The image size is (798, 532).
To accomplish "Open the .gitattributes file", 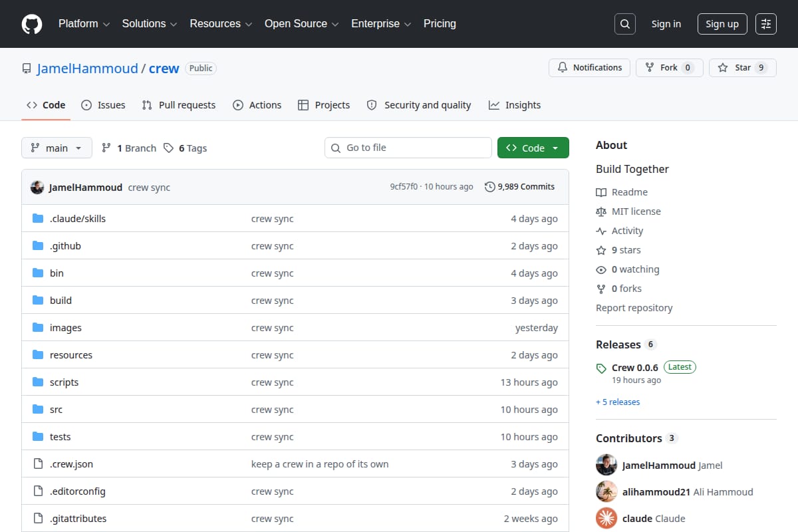I will (78, 519).
